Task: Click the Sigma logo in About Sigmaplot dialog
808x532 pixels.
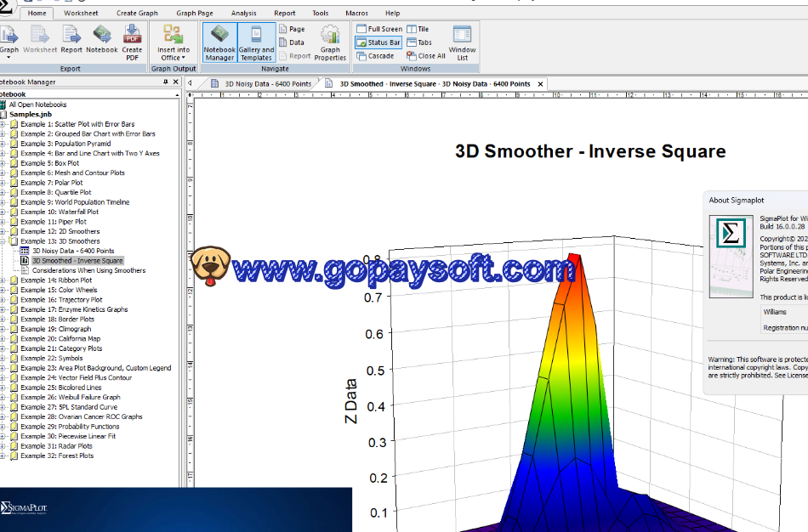Action: click(731, 234)
